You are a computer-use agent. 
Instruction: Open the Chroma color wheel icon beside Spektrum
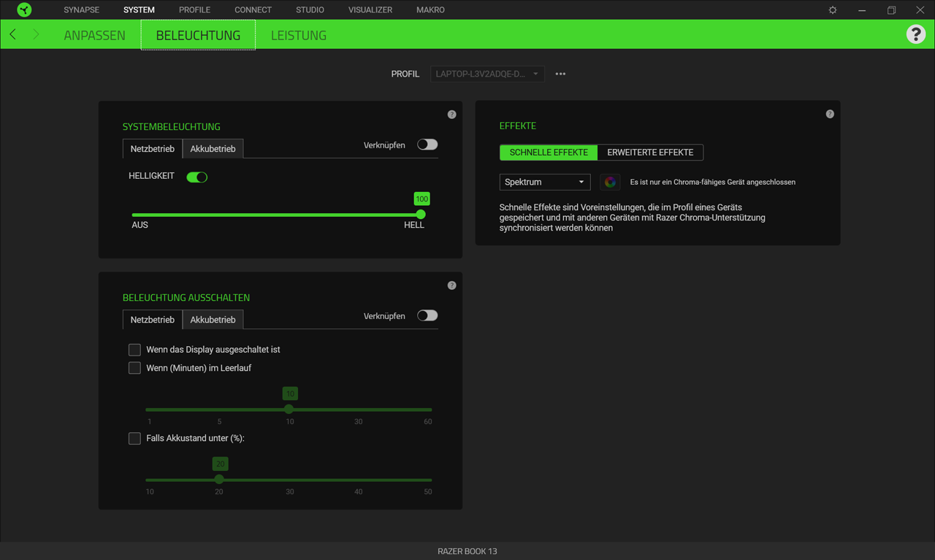click(610, 182)
